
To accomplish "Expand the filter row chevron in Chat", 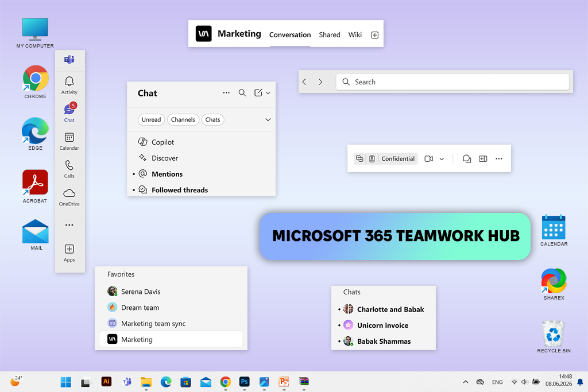I will pyautogui.click(x=268, y=119).
